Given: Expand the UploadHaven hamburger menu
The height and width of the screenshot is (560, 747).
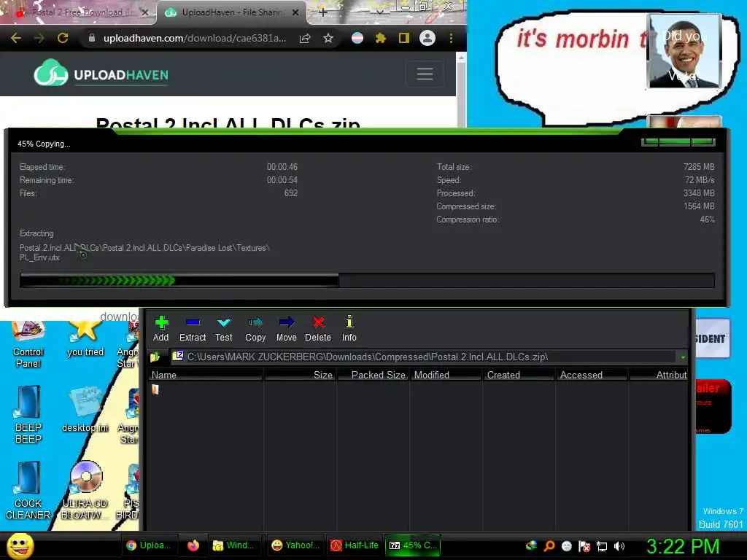Looking at the screenshot, I should coord(425,74).
